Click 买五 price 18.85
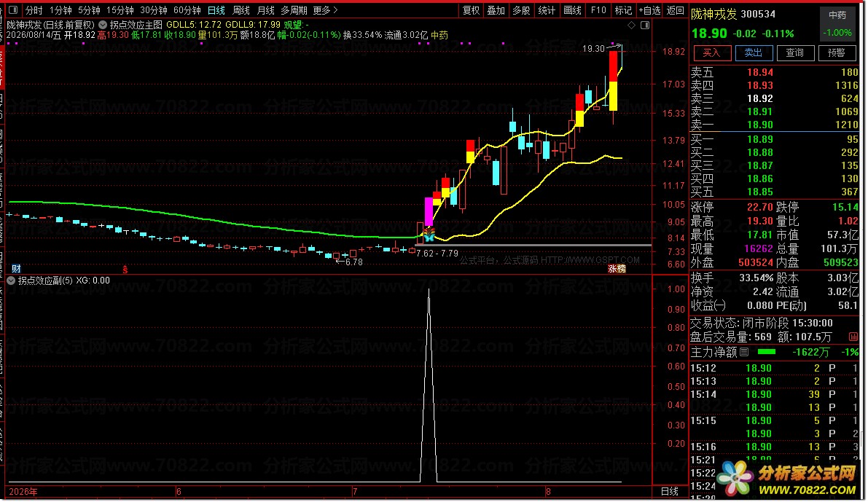 click(x=759, y=192)
